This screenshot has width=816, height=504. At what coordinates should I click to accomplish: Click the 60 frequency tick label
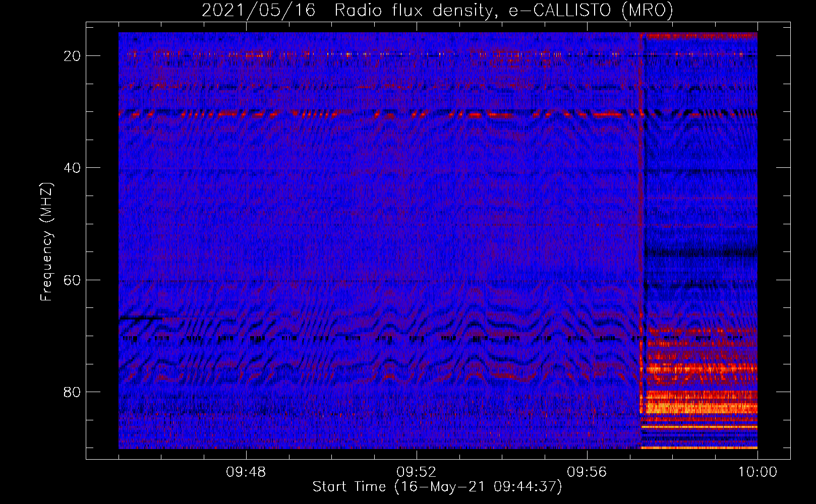72,280
